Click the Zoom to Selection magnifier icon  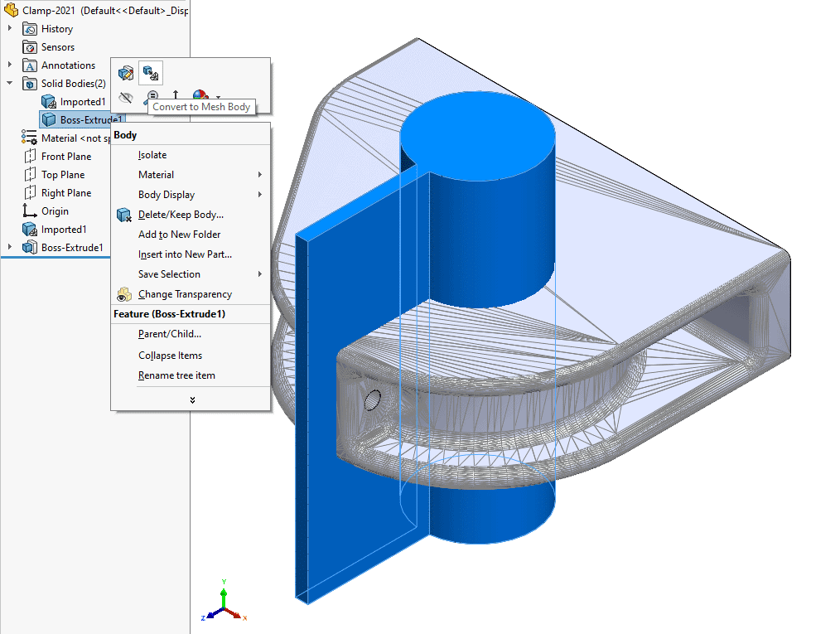152,95
